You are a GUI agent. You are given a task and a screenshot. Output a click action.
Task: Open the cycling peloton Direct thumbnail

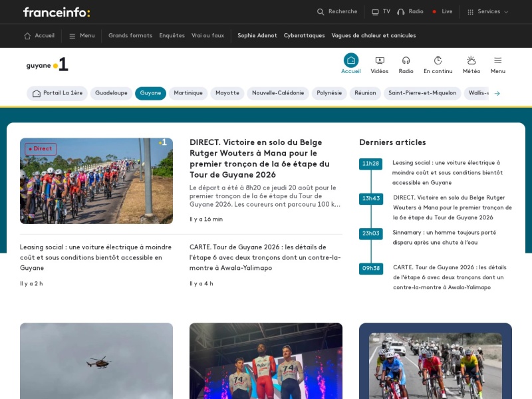[96, 181]
